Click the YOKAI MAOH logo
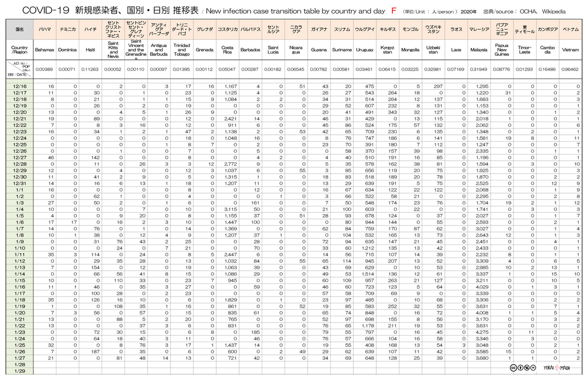 [x=558, y=367]
